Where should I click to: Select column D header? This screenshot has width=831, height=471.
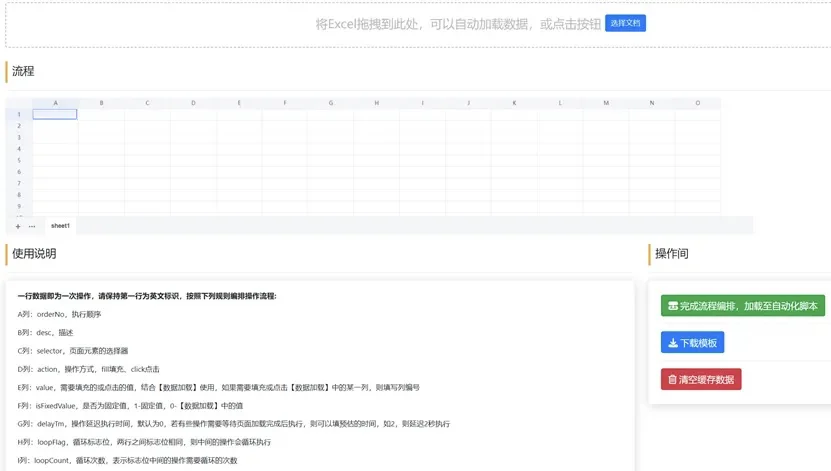[193, 103]
